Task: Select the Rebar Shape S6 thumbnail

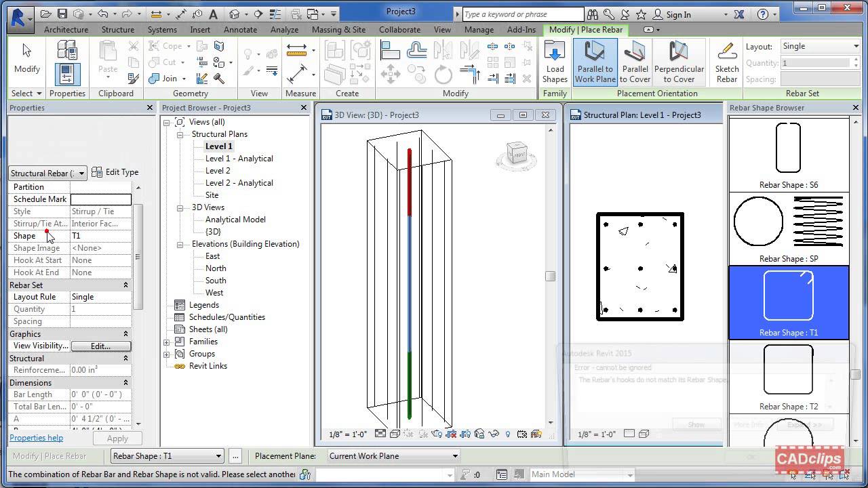Action: pyautogui.click(x=788, y=148)
